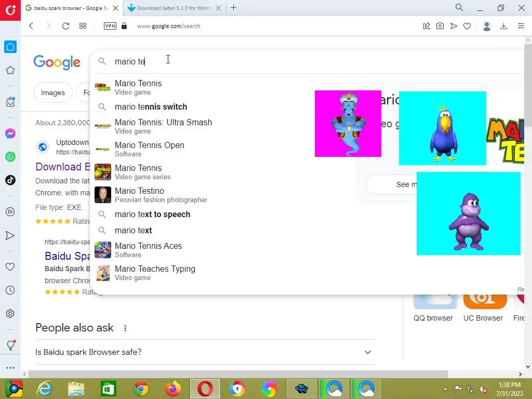Open the sidebar Home start page icon
532x399 pixels.
[x=10, y=47]
